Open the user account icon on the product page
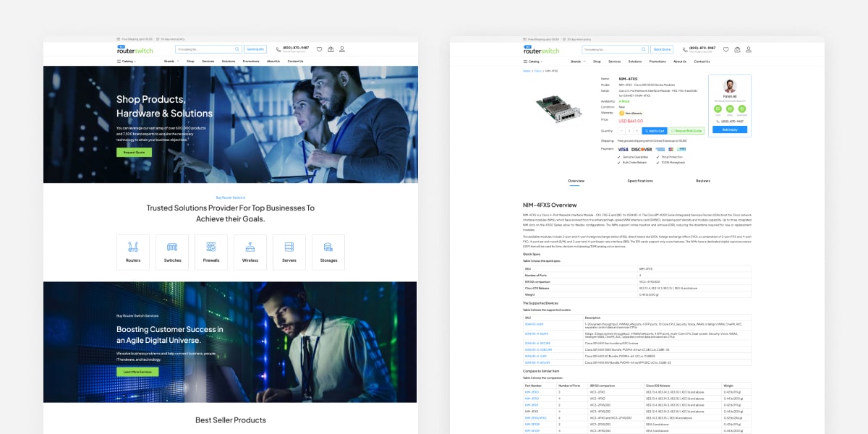Viewport: 868px width, 434px height. pos(749,49)
